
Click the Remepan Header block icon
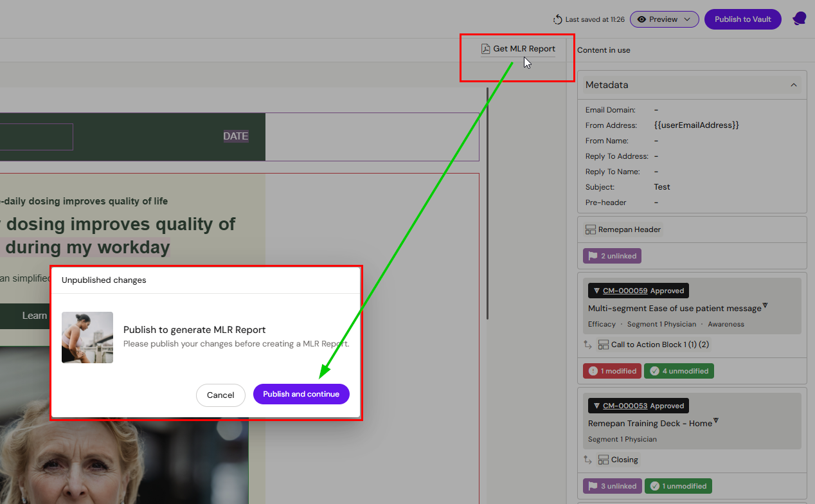591,230
